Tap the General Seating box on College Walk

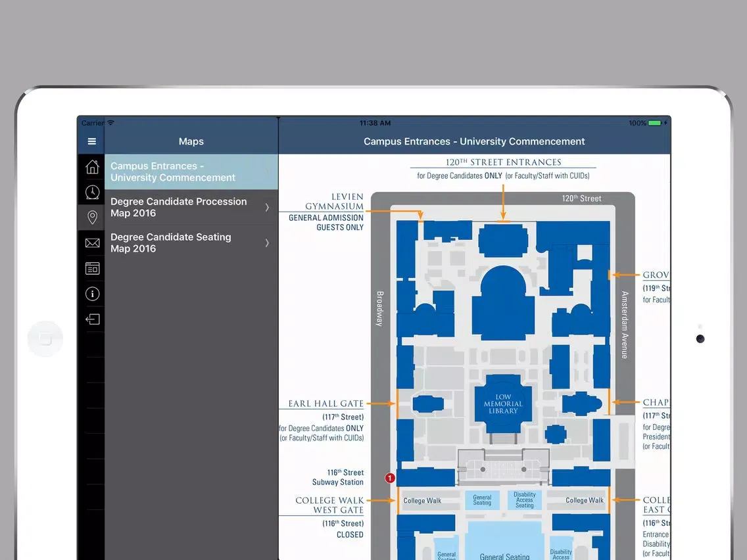(482, 500)
